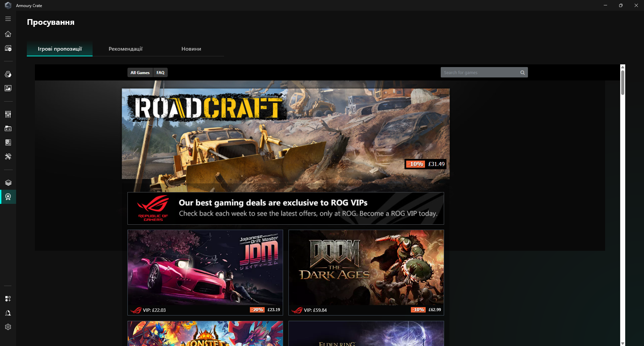Screen dimensions: 644x346
Task: Switch to the Ігрові пропозиції tab
Action: click(60, 49)
